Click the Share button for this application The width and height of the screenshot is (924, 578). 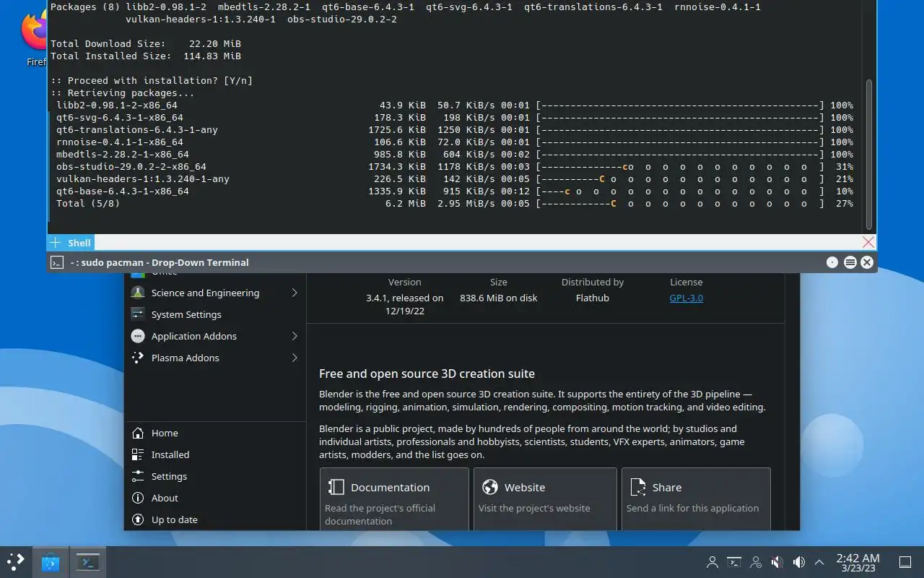point(696,499)
